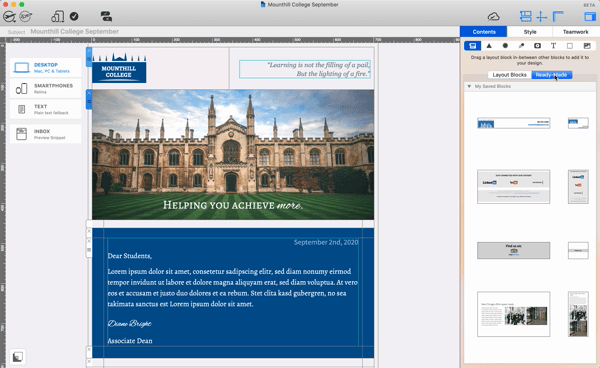Select the blue header saved block thumbnail
This screenshot has width=600, height=368.
click(514, 123)
